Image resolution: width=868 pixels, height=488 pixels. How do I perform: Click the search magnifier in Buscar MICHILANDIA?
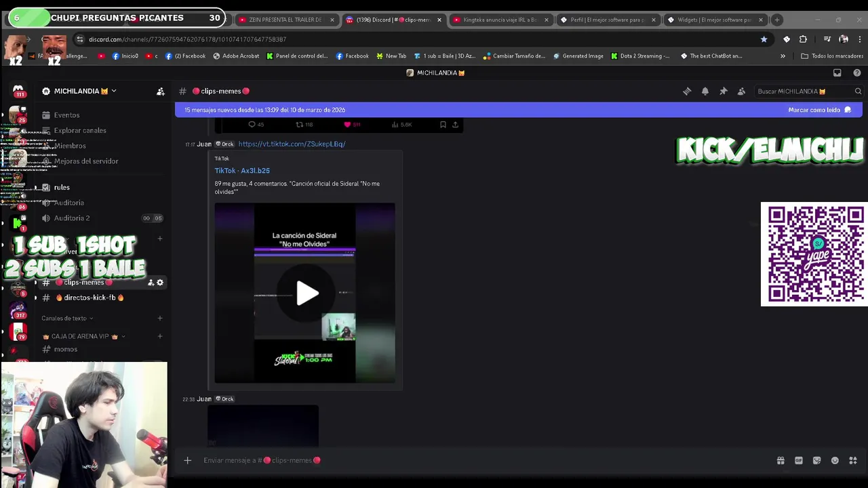(858, 91)
